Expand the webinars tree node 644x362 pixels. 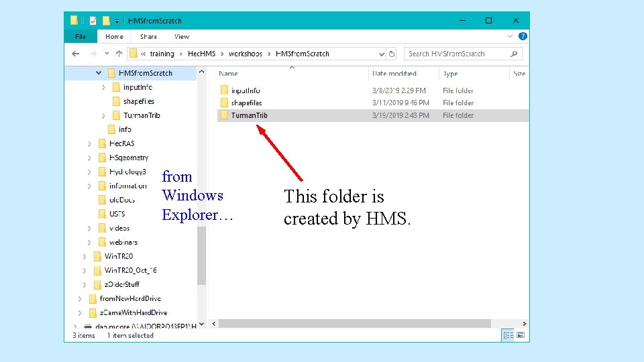89,243
